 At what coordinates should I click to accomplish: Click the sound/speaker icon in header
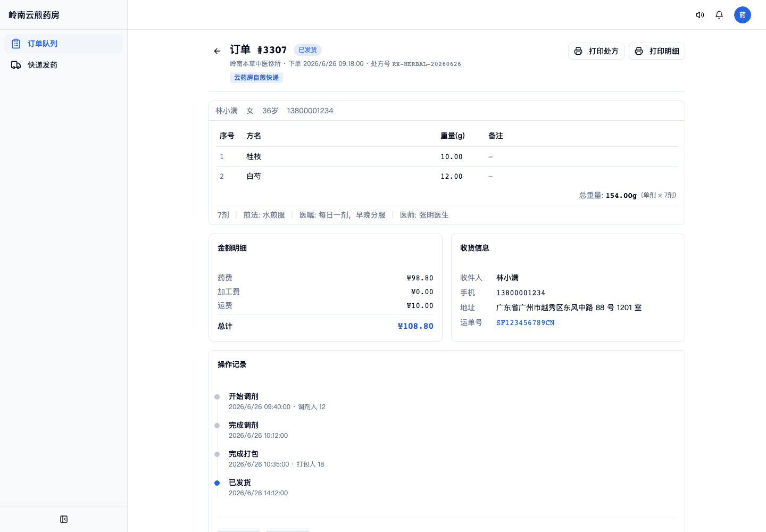click(x=700, y=15)
